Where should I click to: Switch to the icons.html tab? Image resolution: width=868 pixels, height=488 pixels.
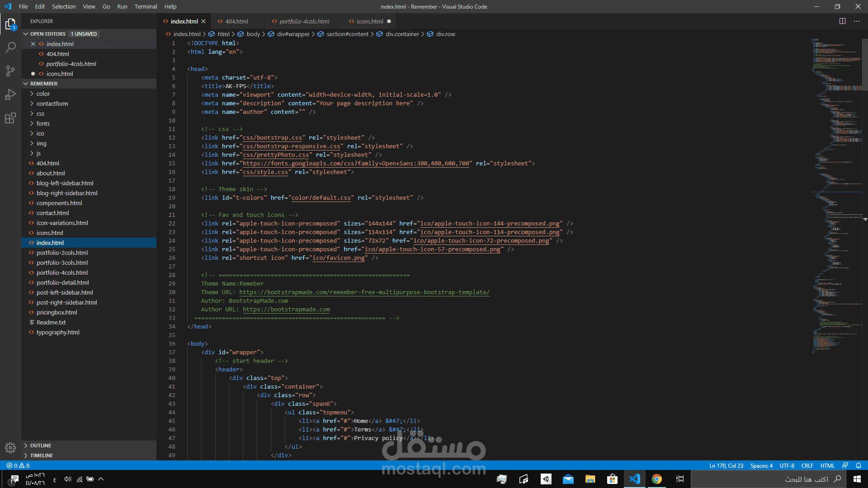click(370, 21)
